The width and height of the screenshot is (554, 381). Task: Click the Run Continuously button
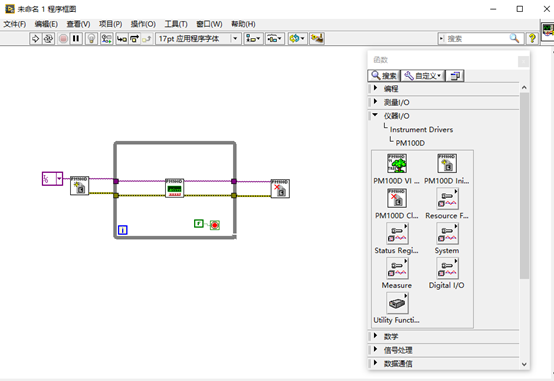click(x=48, y=39)
